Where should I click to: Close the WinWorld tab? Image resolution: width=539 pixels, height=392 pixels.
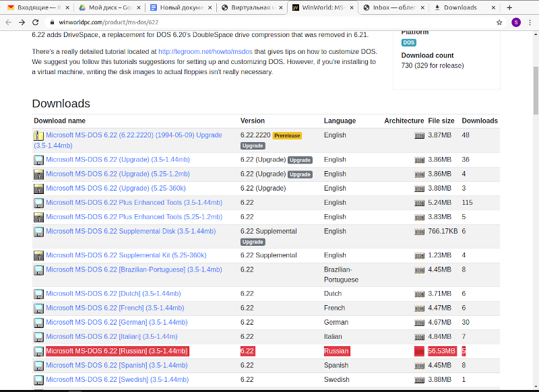[x=350, y=7]
